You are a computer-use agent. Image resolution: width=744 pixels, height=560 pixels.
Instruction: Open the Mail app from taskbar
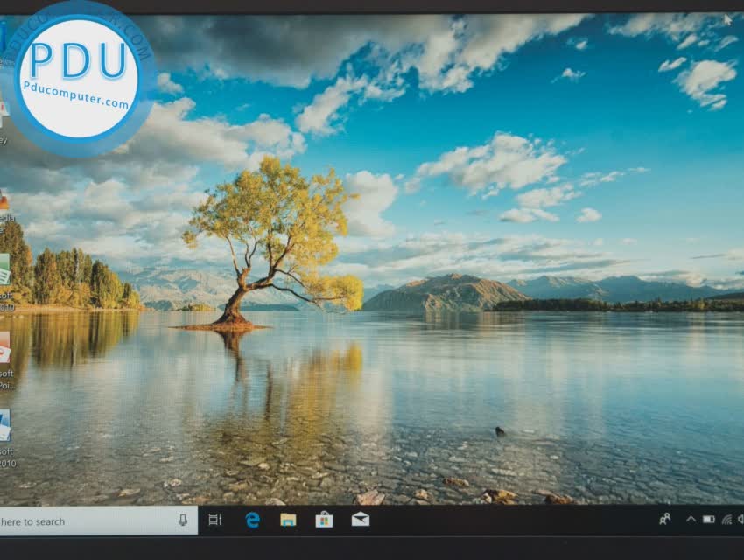[x=361, y=521]
